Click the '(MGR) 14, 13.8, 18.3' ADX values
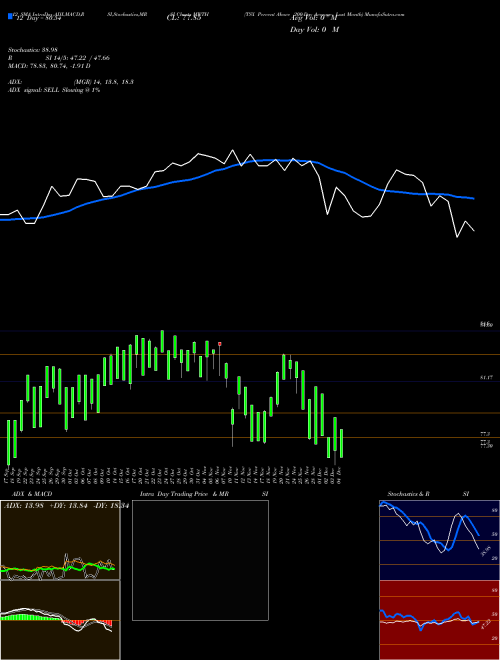The width and height of the screenshot is (500, 660). click(x=104, y=82)
